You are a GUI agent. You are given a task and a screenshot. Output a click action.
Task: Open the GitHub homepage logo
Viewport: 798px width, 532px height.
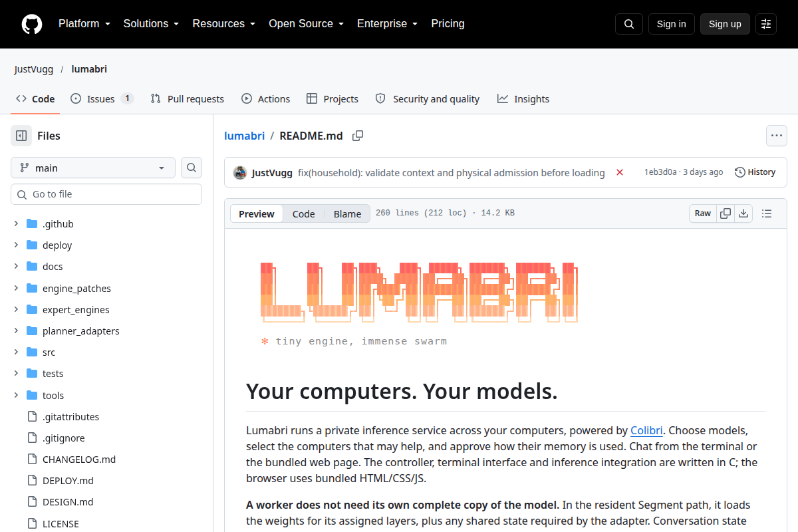click(x=32, y=24)
